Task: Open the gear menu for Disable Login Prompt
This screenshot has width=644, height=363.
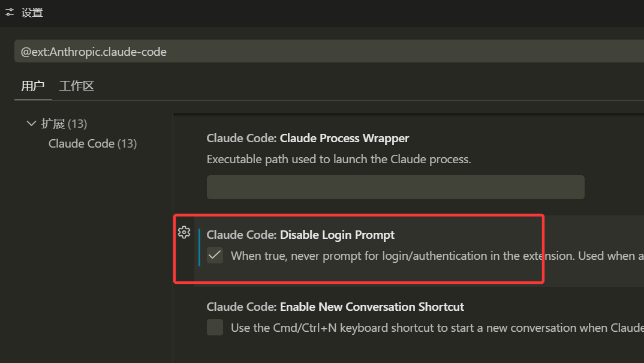Action: (x=184, y=232)
